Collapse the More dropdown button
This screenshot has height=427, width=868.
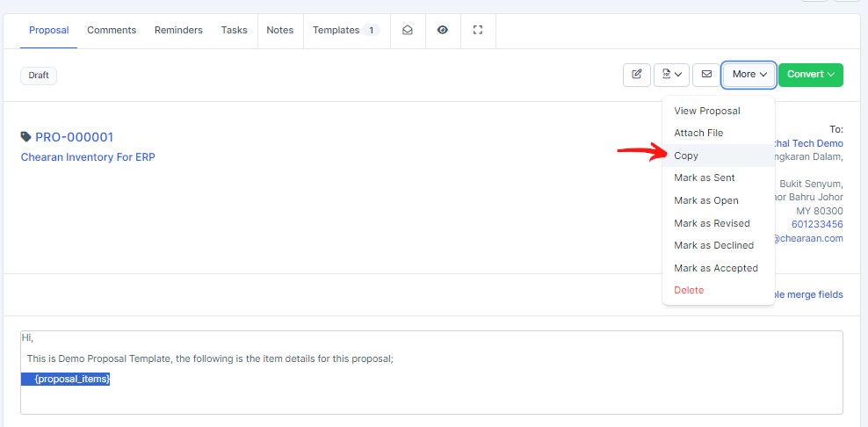[x=749, y=75]
